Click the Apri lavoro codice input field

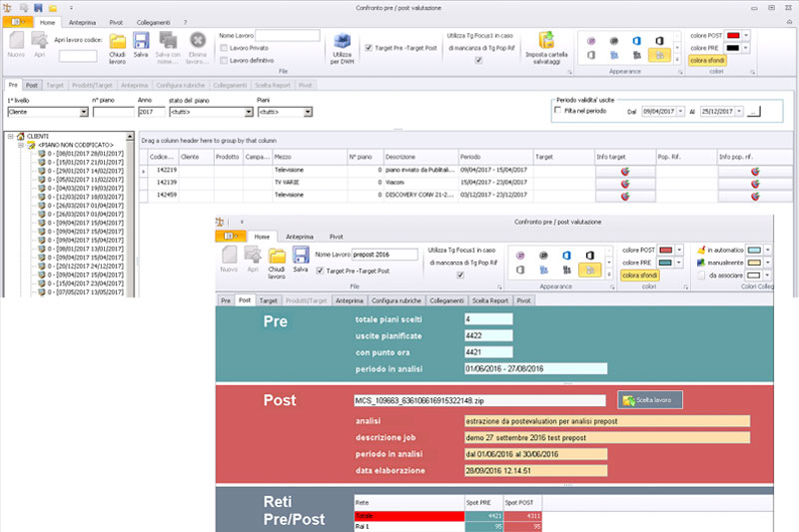pos(78,56)
